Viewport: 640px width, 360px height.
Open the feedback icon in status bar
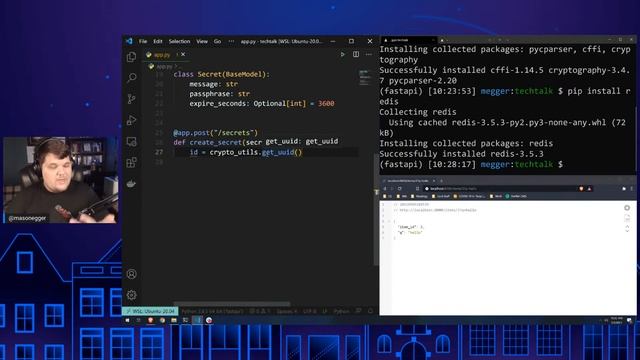pyautogui.click(x=358, y=311)
